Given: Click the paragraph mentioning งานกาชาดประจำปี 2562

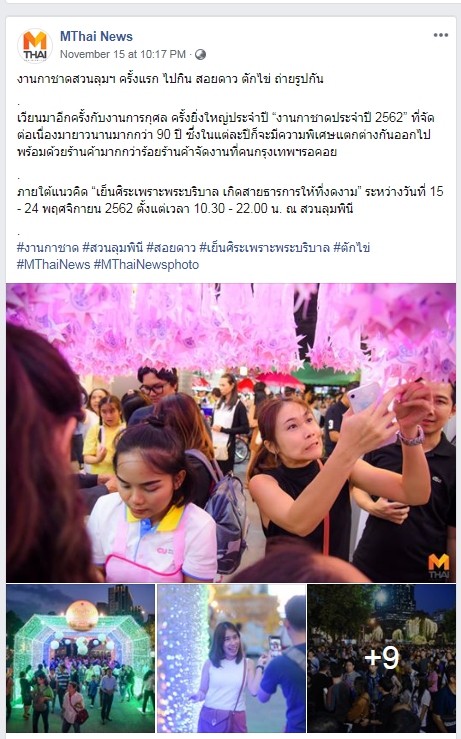Looking at the screenshot, I should [225, 135].
